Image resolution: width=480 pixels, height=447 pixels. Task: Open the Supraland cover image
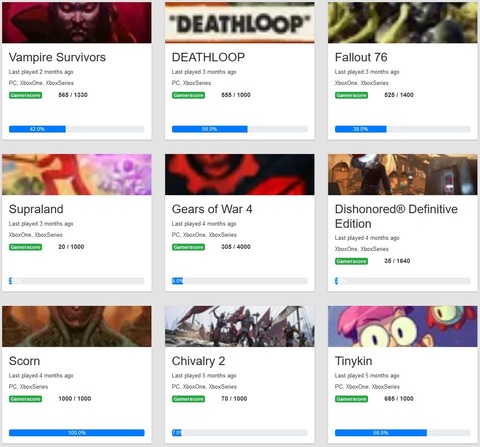tap(77, 174)
